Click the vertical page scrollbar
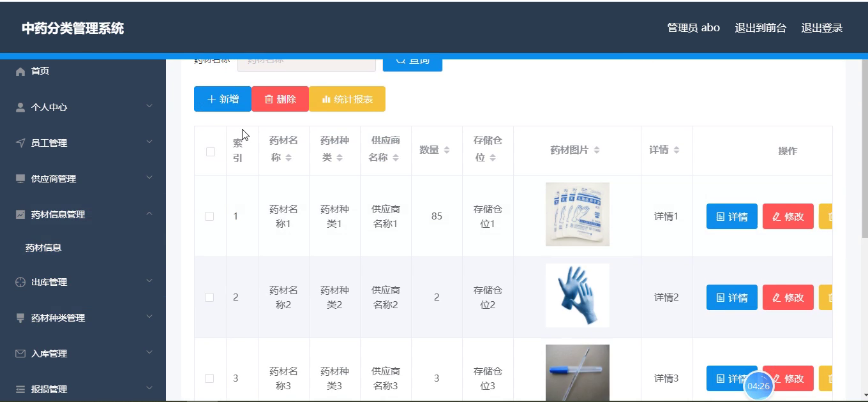The image size is (868, 402). pyautogui.click(x=864, y=151)
